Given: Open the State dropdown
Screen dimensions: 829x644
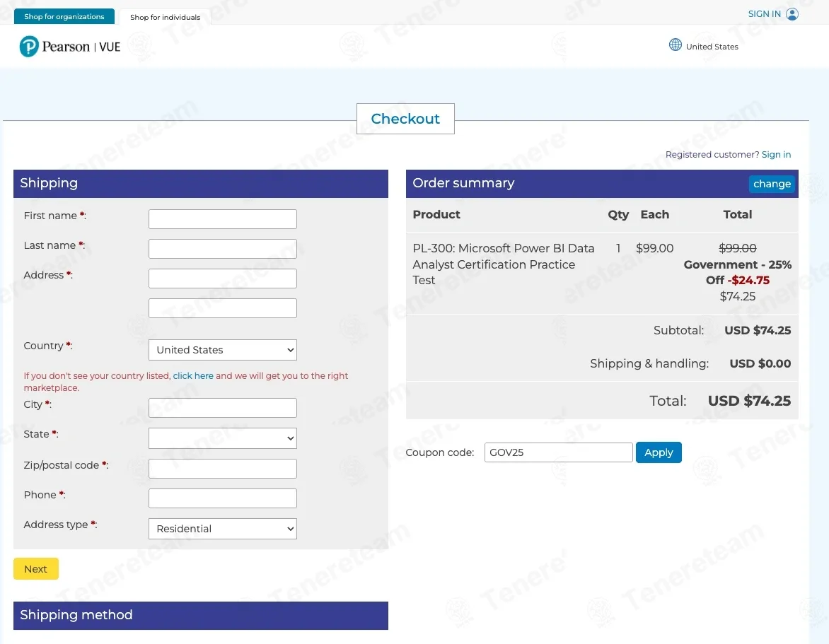Looking at the screenshot, I should tap(223, 438).
